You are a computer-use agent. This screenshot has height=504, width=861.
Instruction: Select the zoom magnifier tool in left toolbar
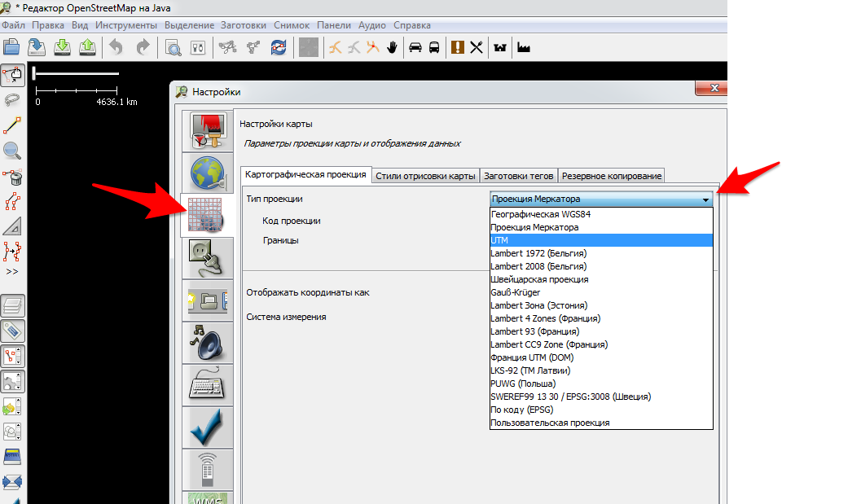pos(13,151)
